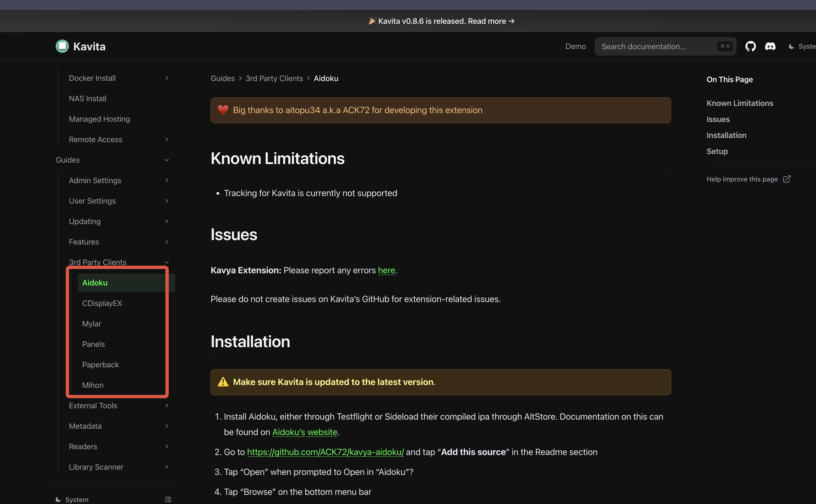This screenshot has width=816, height=504.
Task: Jump to Installation in On This Page
Action: (x=726, y=135)
